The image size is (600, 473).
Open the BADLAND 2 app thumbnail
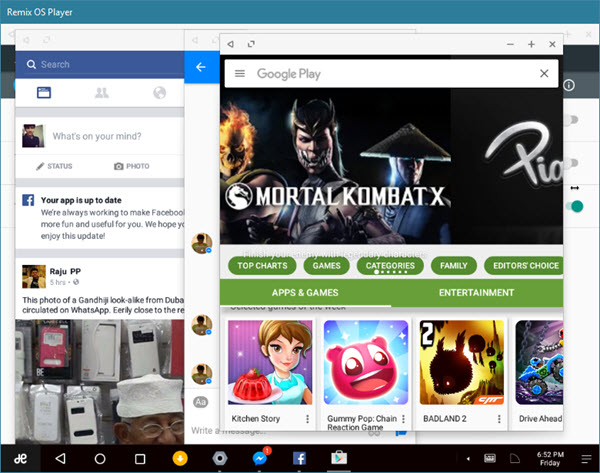coord(462,362)
